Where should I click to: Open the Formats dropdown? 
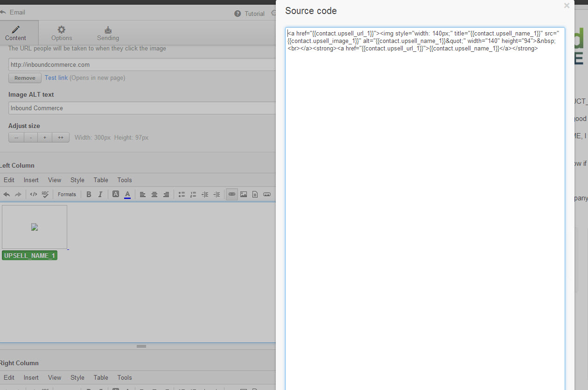[x=67, y=194]
